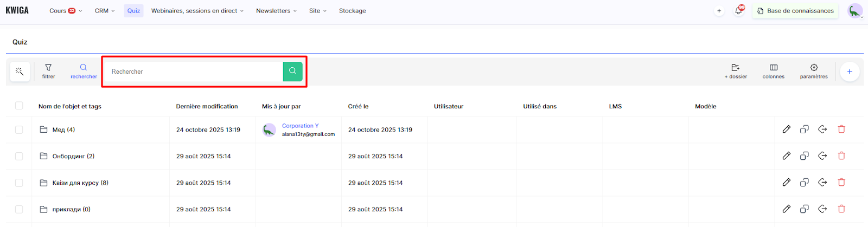Go to the Stockage menu item
Screen dimensions: 868x227
click(352, 11)
